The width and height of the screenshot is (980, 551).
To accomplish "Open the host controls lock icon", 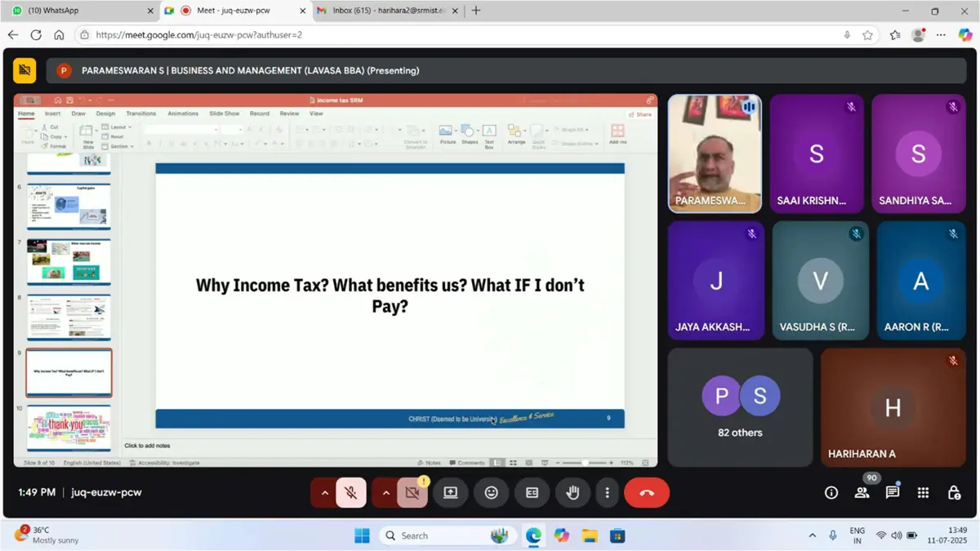I will coord(954,492).
